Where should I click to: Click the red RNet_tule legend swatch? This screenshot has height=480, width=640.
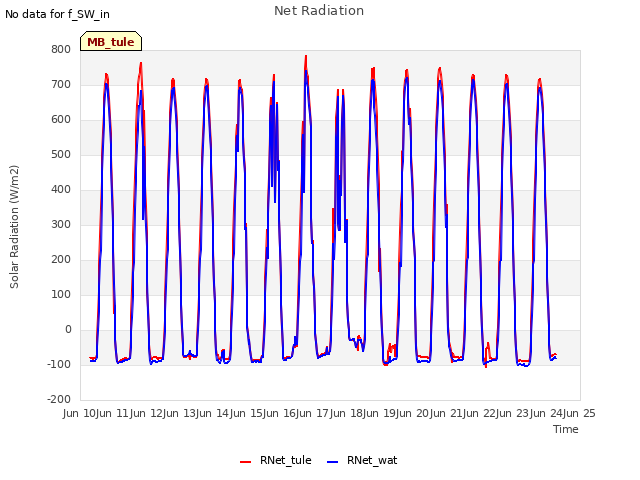click(245, 462)
